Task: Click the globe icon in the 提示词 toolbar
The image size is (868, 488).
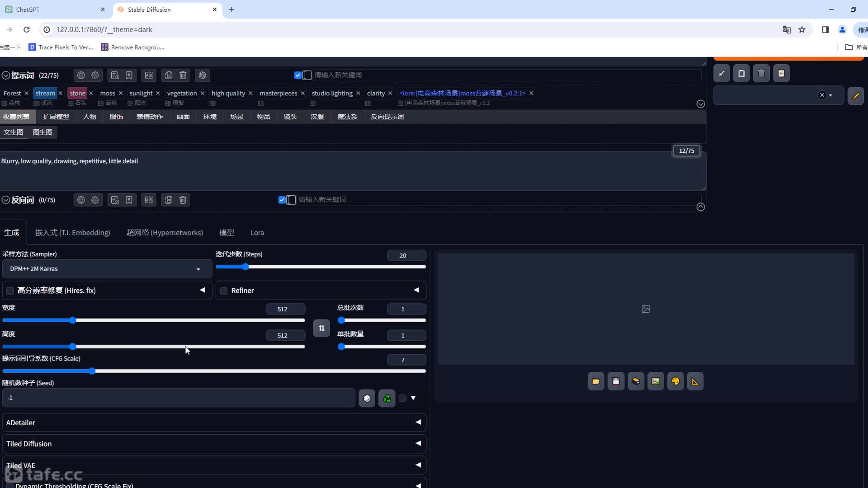Action: click(x=81, y=75)
